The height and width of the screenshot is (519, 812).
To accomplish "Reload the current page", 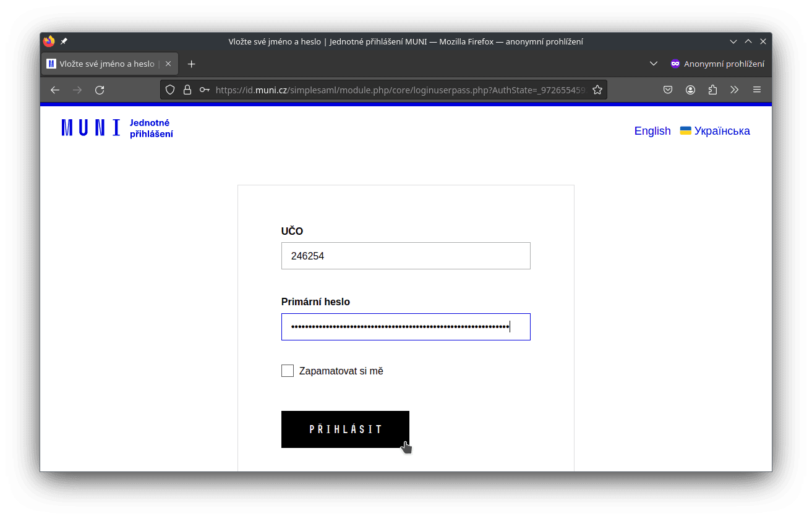I will click(100, 90).
